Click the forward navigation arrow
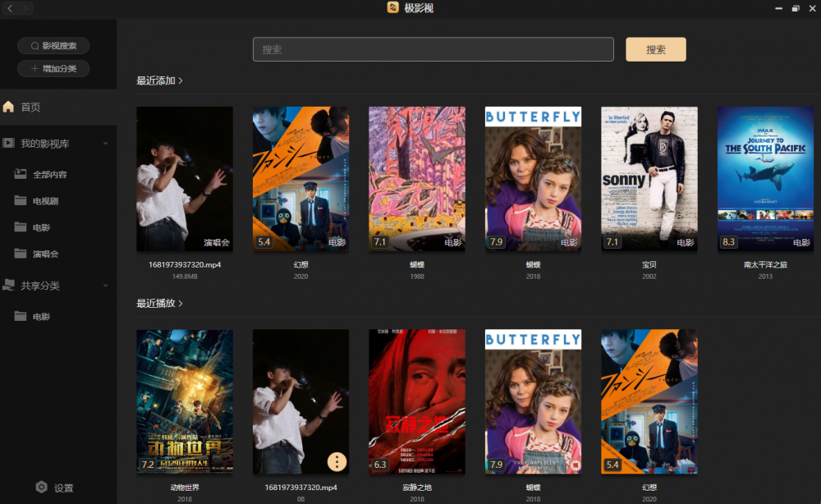The image size is (821, 504). click(25, 8)
